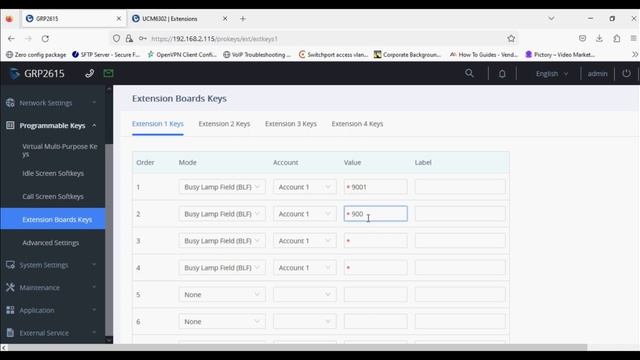Viewport: 640px width, 360px height.
Task: Open the browser downloads icon
Action: pyautogui.click(x=599, y=38)
